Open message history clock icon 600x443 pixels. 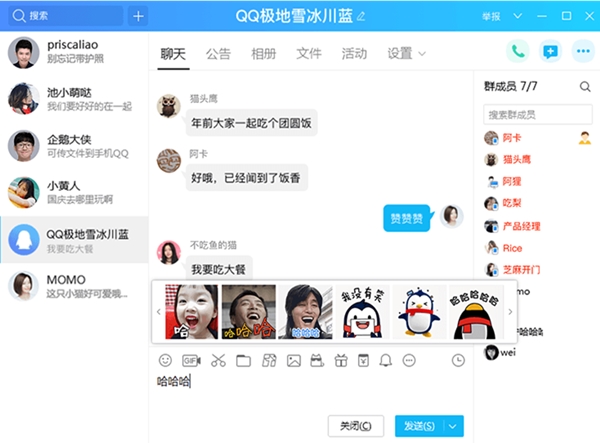[x=458, y=360]
